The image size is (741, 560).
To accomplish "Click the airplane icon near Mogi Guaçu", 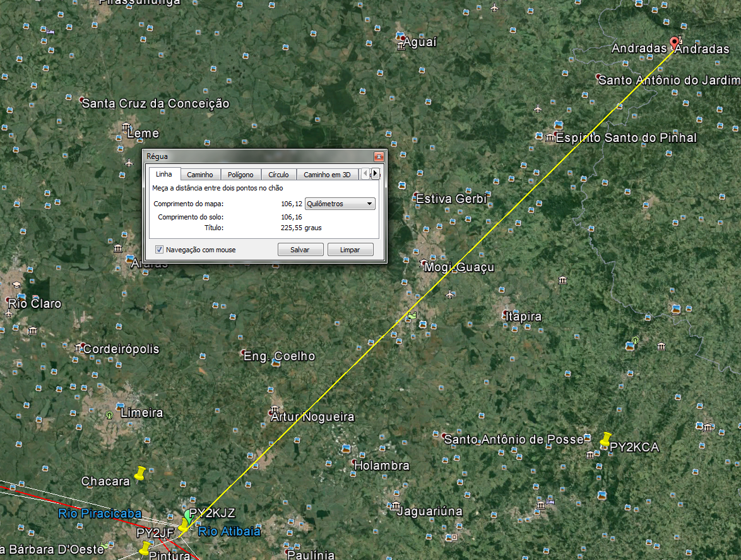I will click(449, 295).
